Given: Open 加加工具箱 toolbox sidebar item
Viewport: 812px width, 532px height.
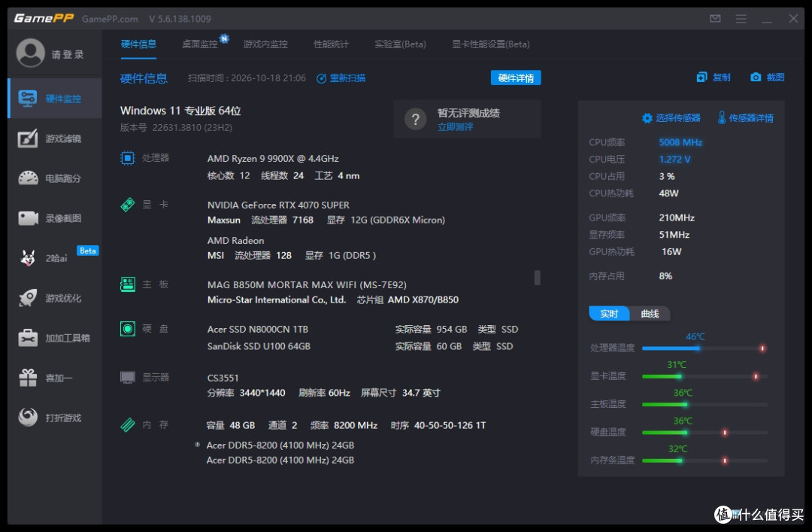Looking at the screenshot, I should click(55, 338).
